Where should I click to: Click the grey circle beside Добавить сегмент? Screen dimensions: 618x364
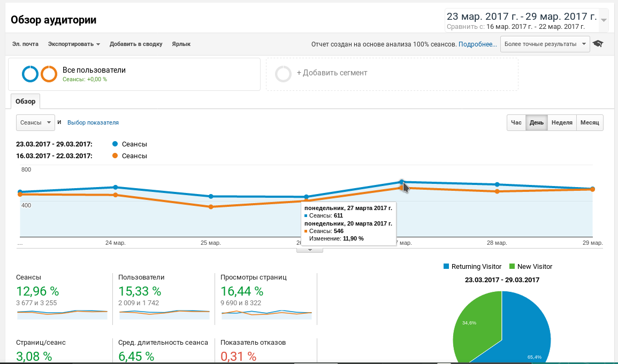click(x=283, y=74)
